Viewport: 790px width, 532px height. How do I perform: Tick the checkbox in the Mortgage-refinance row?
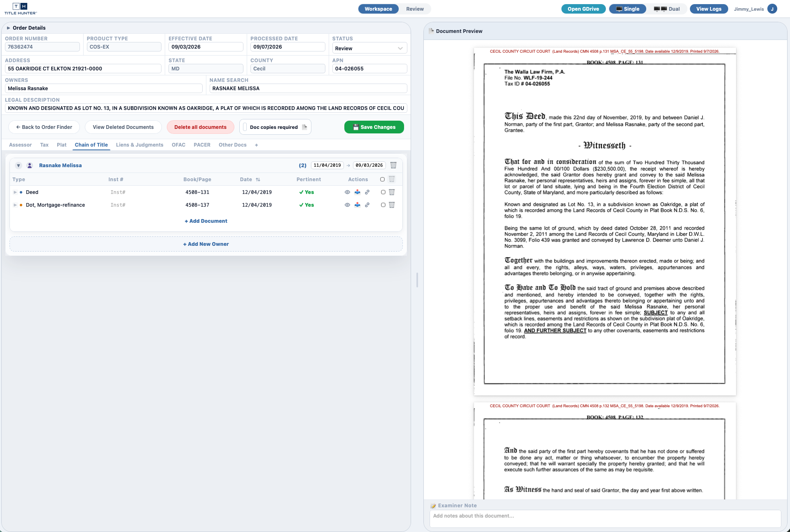pyautogui.click(x=383, y=205)
